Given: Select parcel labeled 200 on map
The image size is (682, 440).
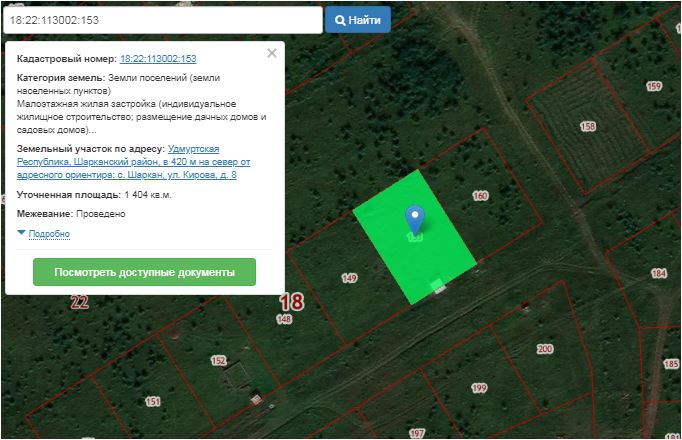Looking at the screenshot, I should pos(544,349).
